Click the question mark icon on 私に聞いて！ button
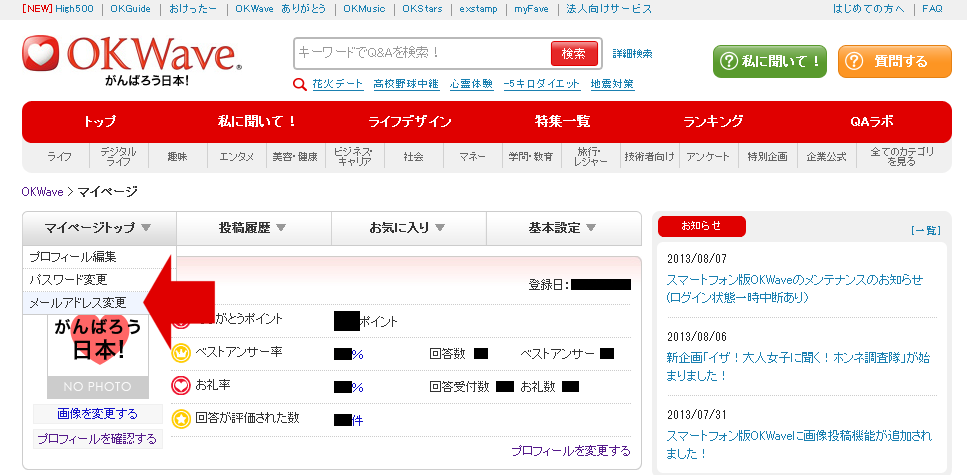The height and width of the screenshot is (475, 967). pyautogui.click(x=730, y=61)
